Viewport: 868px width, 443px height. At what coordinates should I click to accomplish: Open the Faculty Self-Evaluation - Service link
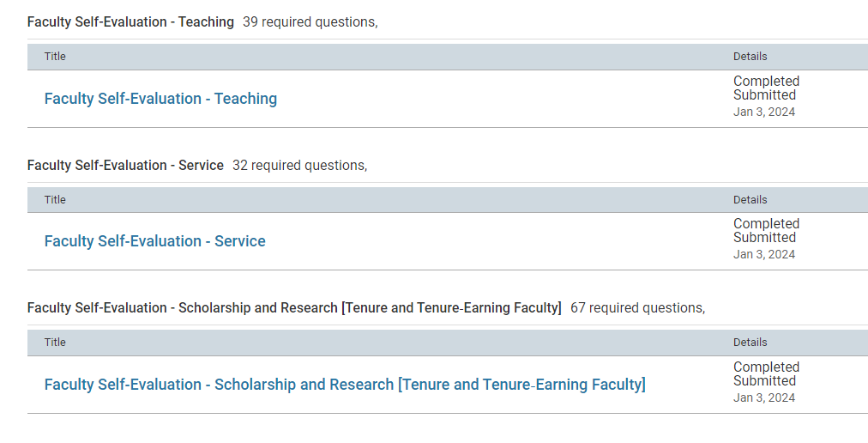pyautogui.click(x=154, y=241)
